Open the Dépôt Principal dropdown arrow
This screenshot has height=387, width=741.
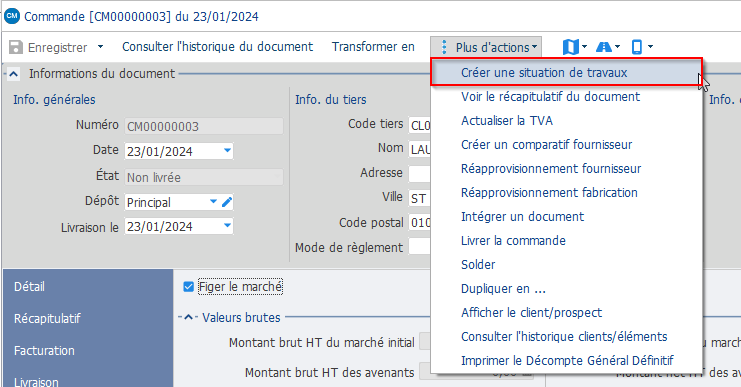tap(213, 202)
